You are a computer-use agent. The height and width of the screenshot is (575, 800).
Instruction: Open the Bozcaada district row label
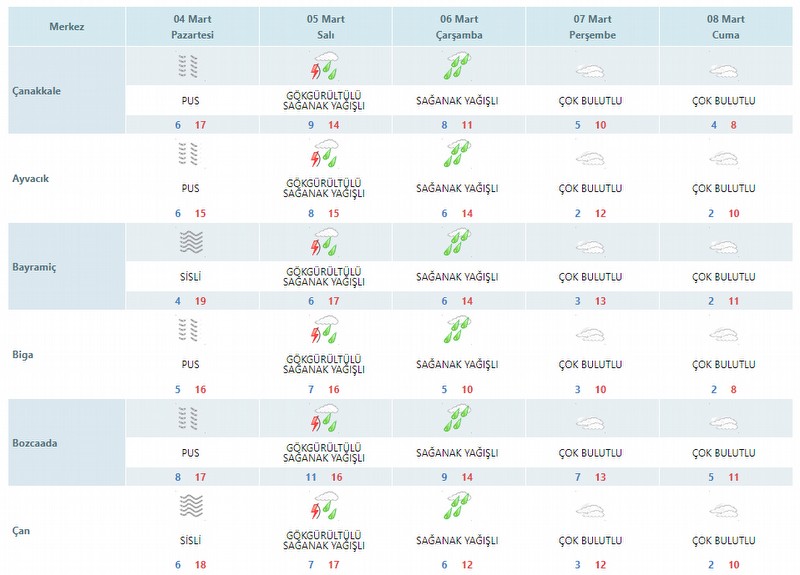click(35, 443)
